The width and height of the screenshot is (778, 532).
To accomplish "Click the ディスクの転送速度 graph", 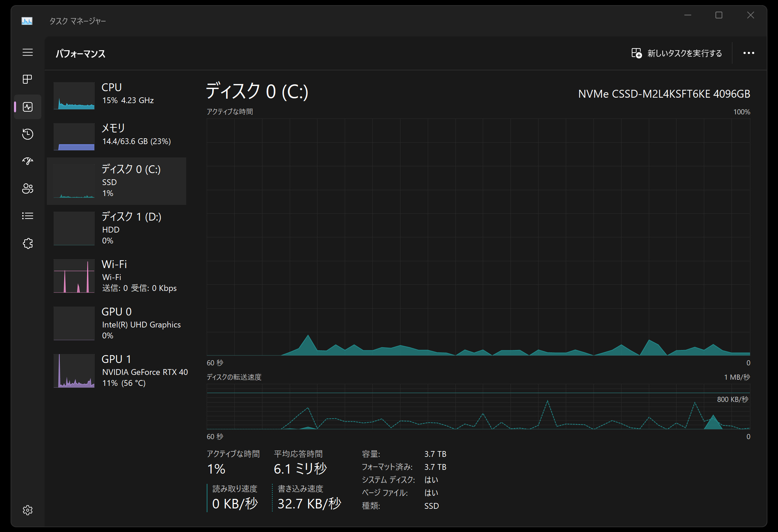I will 478,407.
